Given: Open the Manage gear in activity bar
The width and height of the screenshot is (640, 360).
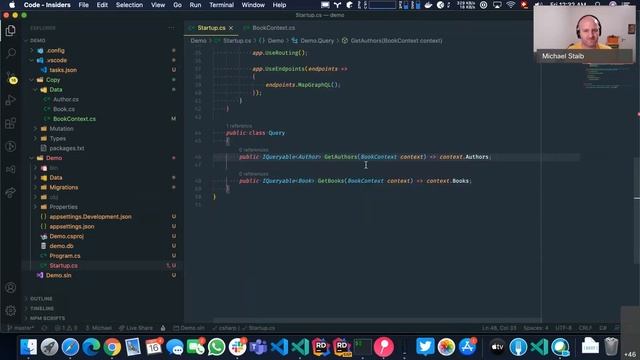Looking at the screenshot, I should click(x=11, y=310).
